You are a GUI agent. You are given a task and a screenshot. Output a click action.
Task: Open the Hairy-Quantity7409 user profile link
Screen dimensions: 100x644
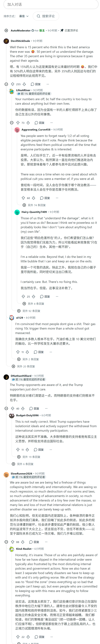[x=34, y=212]
